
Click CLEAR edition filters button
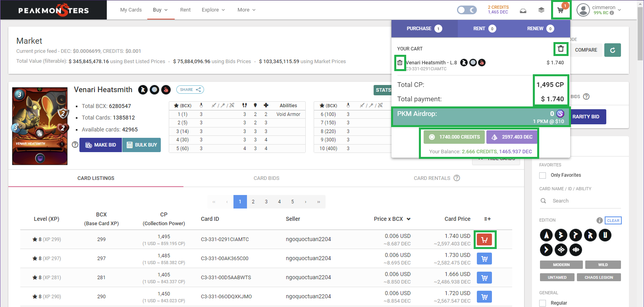point(613,220)
